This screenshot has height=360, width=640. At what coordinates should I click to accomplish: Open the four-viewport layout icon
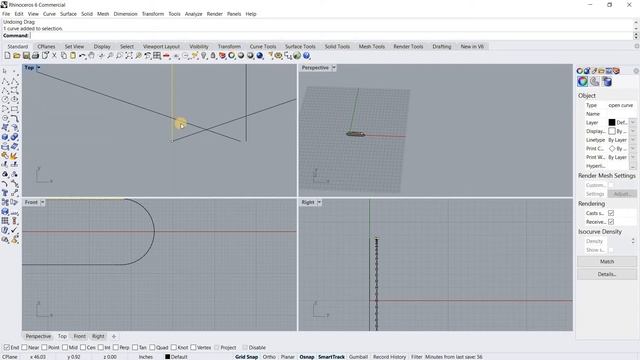[157, 56]
